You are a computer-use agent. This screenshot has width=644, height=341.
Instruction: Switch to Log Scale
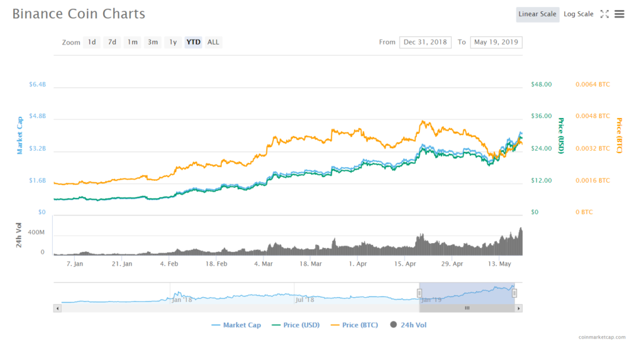(x=578, y=14)
